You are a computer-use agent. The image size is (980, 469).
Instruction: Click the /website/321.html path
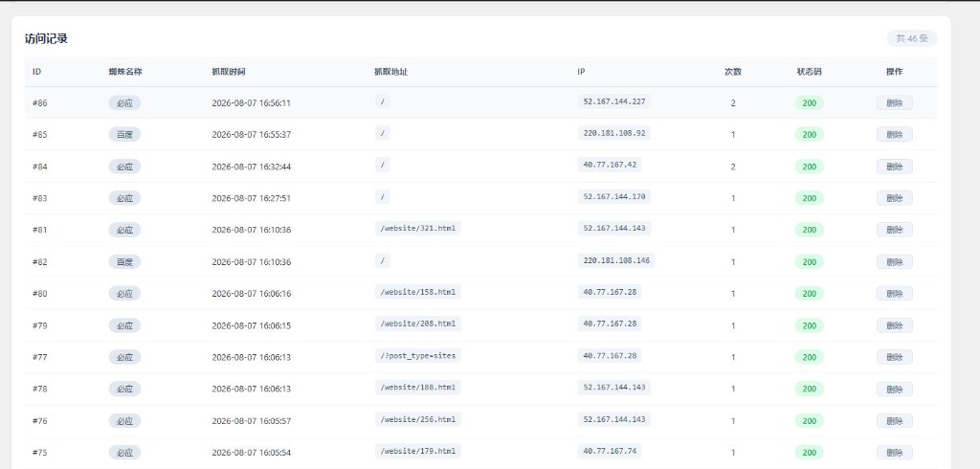[417, 228]
